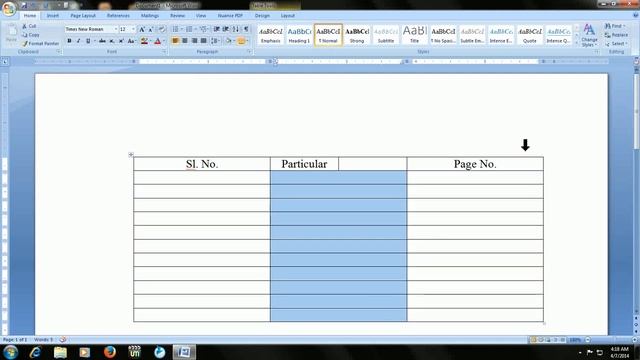
Task: Click the Increase Indent icon
Action: [x=226, y=29]
